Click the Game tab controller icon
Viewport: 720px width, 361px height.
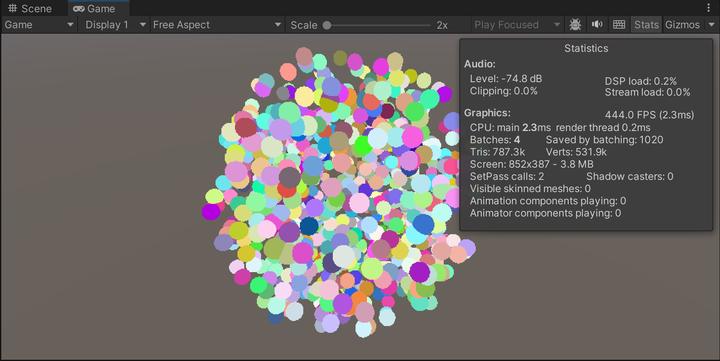coord(79,9)
